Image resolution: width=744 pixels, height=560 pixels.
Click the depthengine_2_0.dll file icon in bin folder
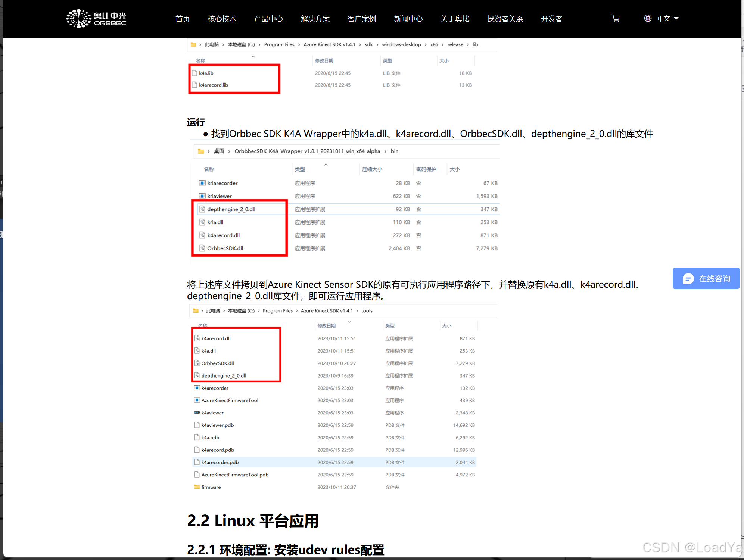click(202, 209)
